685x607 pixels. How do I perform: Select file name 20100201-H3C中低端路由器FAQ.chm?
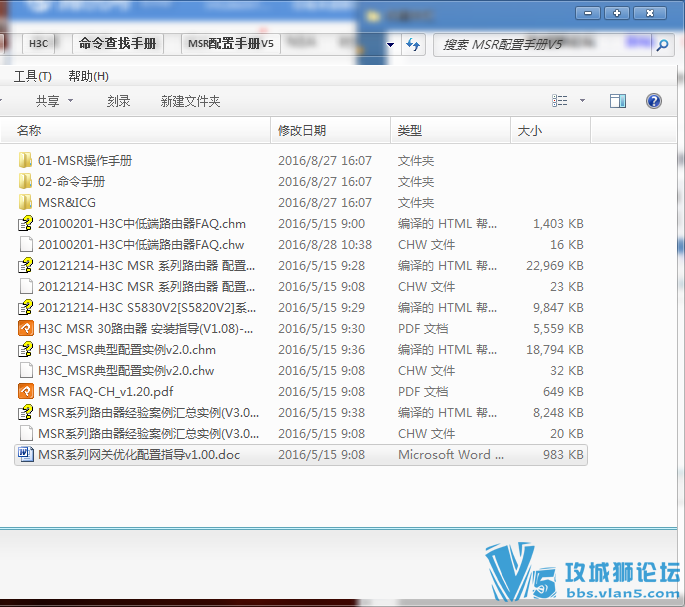click(x=142, y=223)
